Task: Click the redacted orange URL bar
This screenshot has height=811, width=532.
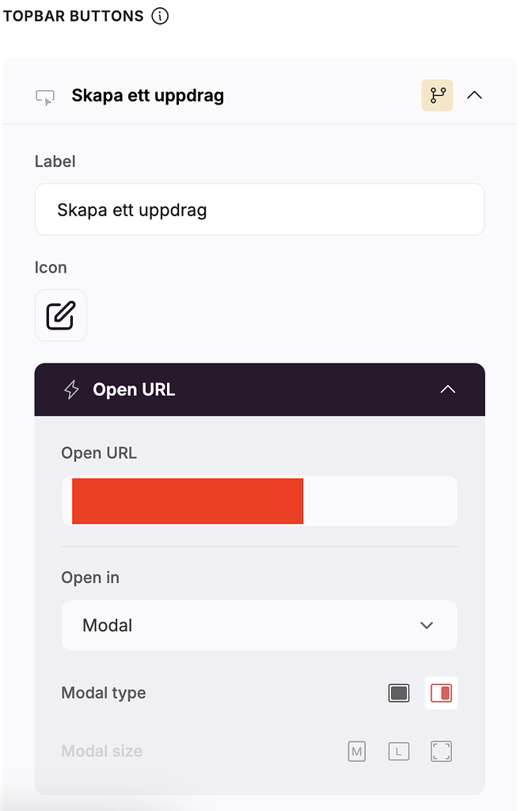Action: pyautogui.click(x=187, y=501)
